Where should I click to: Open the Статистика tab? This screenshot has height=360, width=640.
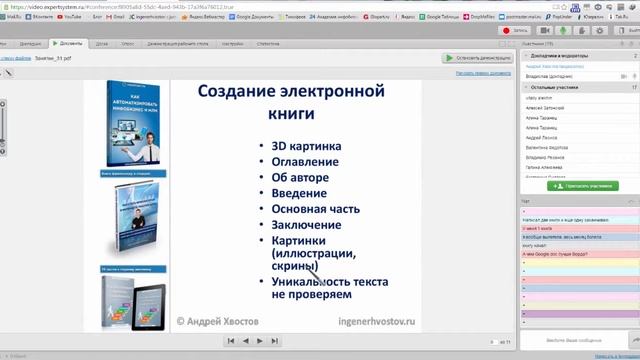[268, 44]
